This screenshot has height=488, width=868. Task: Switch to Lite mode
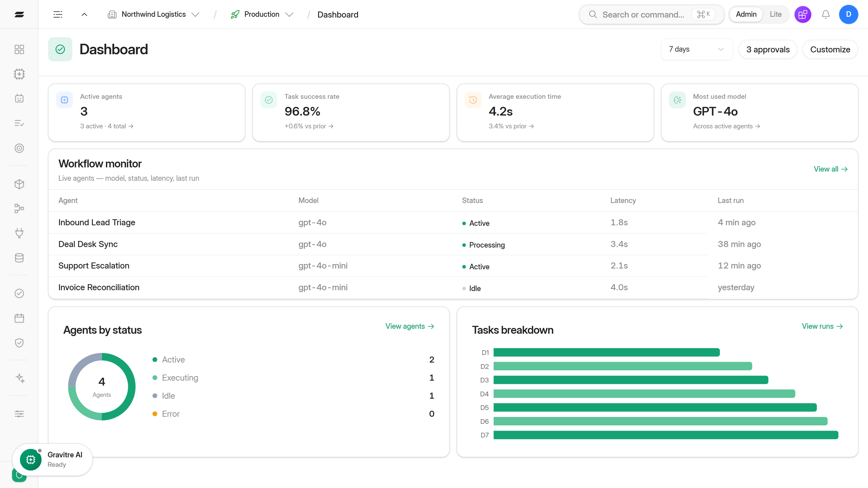(x=775, y=14)
